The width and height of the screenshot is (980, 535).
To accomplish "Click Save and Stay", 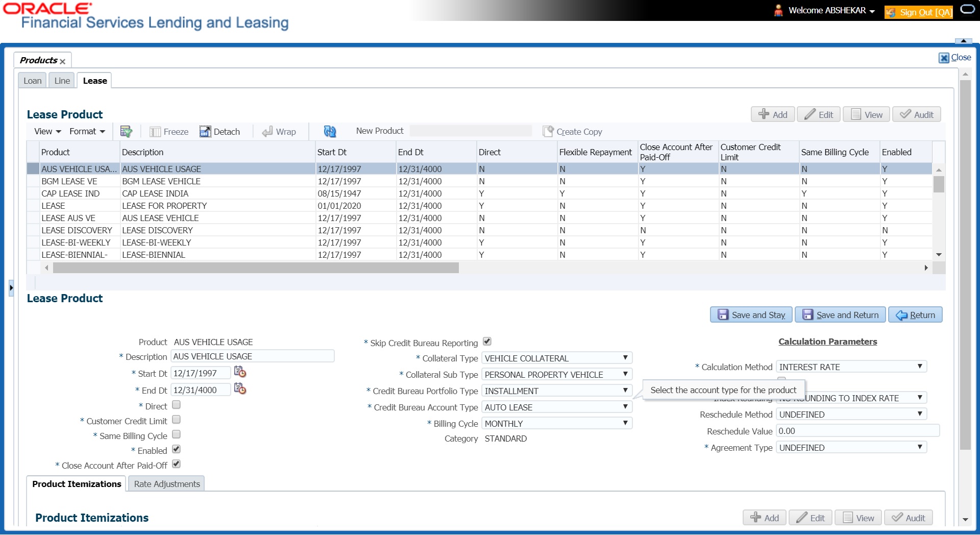I will click(x=751, y=315).
